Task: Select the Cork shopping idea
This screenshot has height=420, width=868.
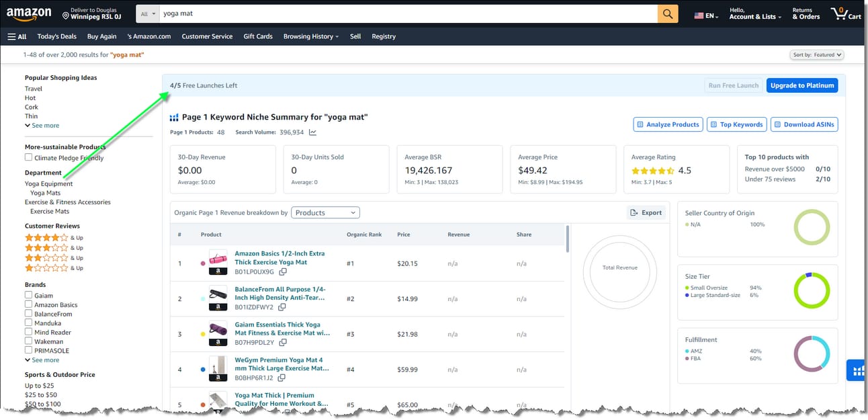Action: pos(32,107)
